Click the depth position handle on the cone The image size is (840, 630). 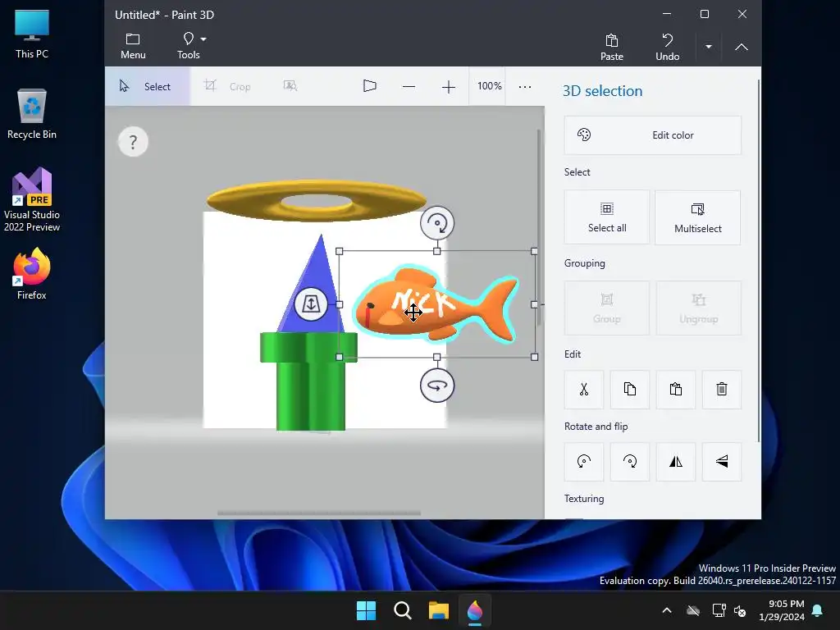click(311, 304)
